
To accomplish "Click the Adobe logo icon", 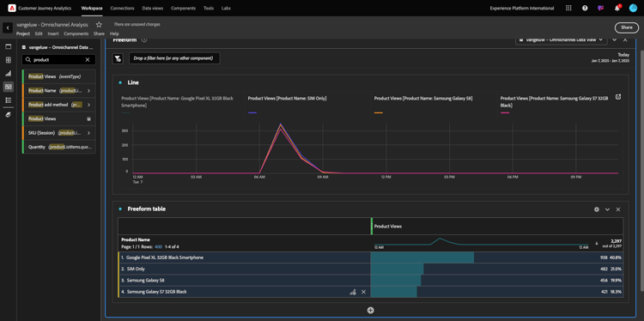I will coord(11,8).
